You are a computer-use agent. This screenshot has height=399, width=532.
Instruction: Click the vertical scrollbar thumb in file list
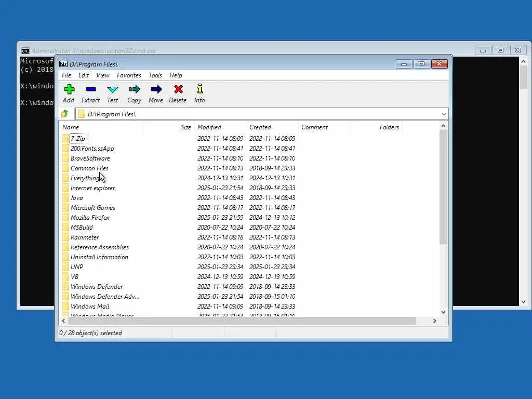(443, 187)
